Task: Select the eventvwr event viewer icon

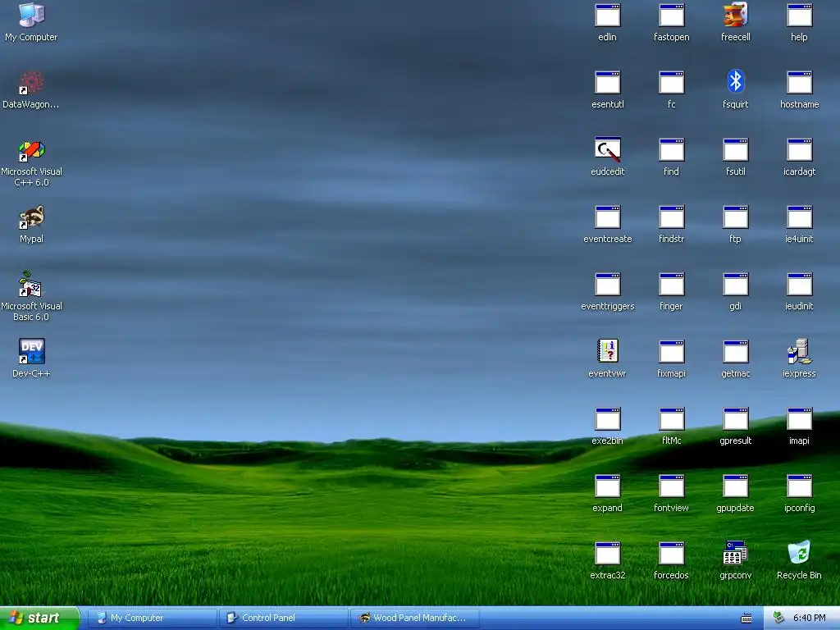Action: 608,351
